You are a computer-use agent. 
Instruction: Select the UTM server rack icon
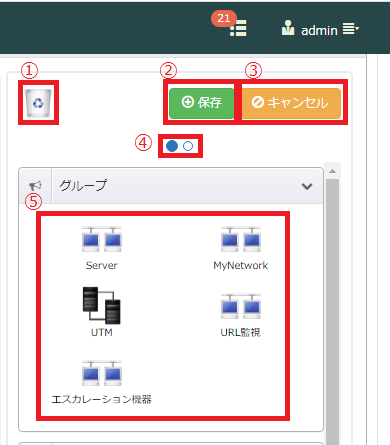101,305
